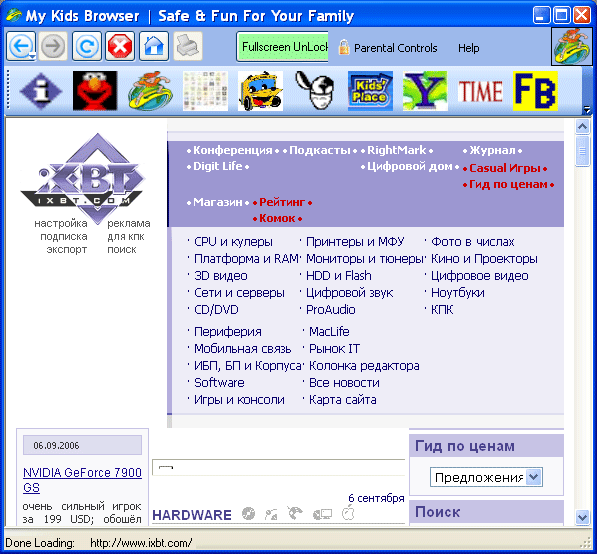The image size is (597, 554).
Task: Click the vertical scrollbar thumb
Action: coord(583,150)
